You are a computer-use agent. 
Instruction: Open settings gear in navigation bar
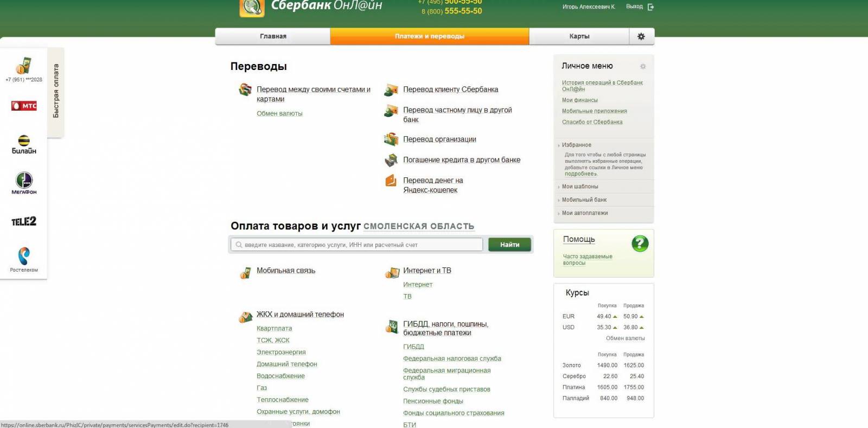tap(641, 36)
